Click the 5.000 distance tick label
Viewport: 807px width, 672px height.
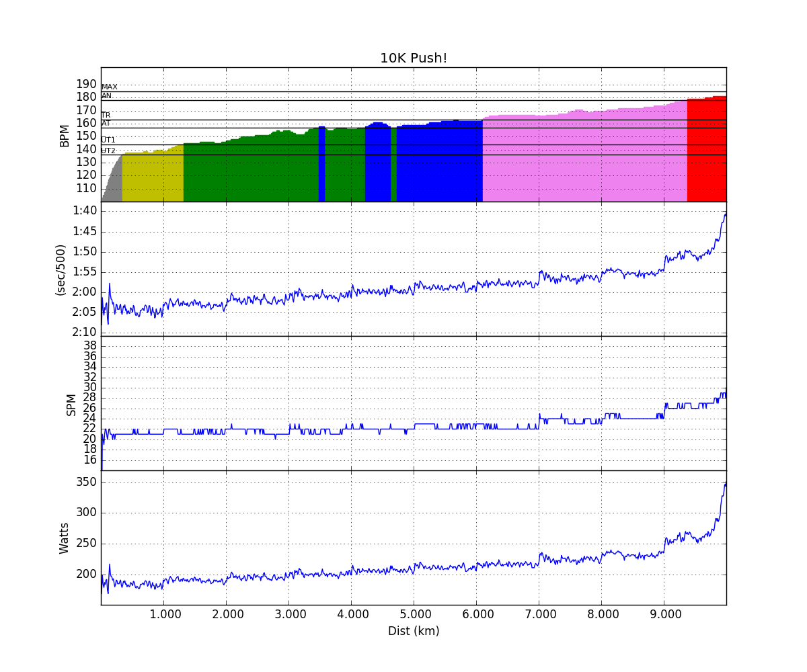tap(413, 614)
